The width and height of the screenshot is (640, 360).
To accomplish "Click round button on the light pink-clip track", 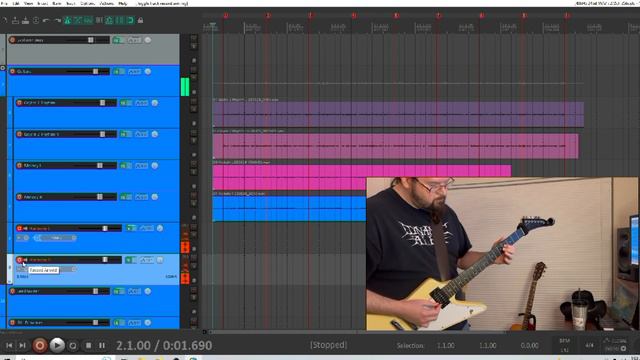I will tap(155, 134).
